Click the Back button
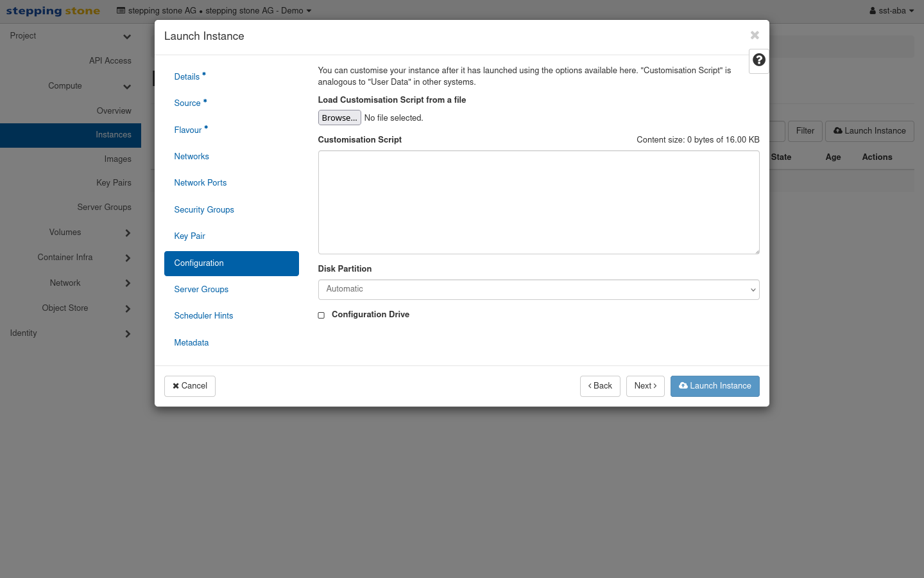Viewport: 924px width, 578px height. (600, 386)
